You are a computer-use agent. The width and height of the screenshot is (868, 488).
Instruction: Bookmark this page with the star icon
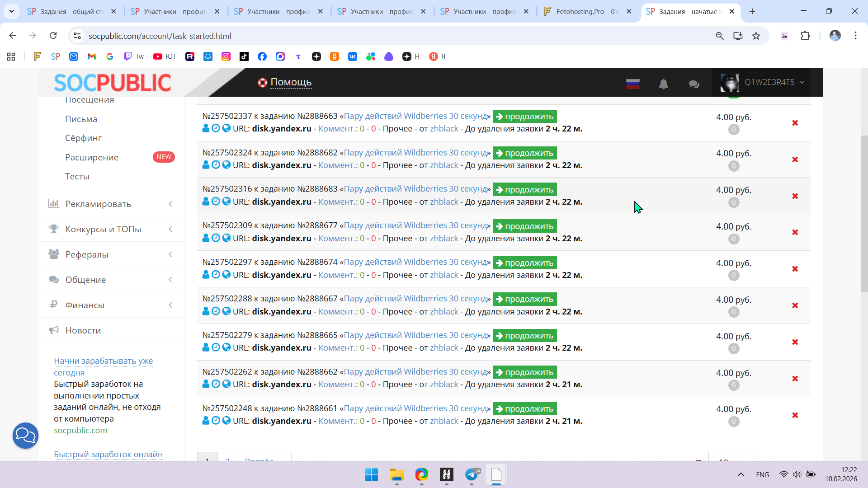[756, 36]
